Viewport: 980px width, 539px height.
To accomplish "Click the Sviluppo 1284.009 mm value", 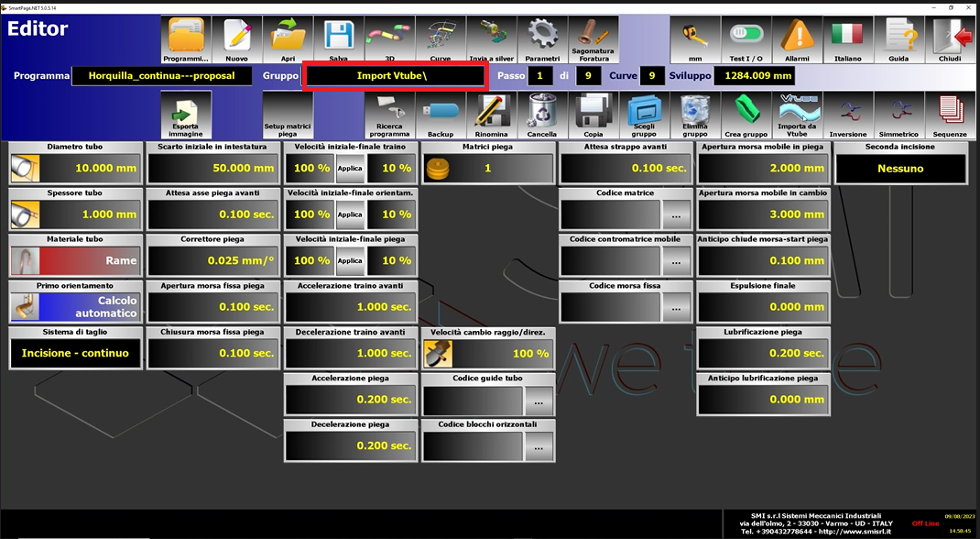I will (x=755, y=76).
